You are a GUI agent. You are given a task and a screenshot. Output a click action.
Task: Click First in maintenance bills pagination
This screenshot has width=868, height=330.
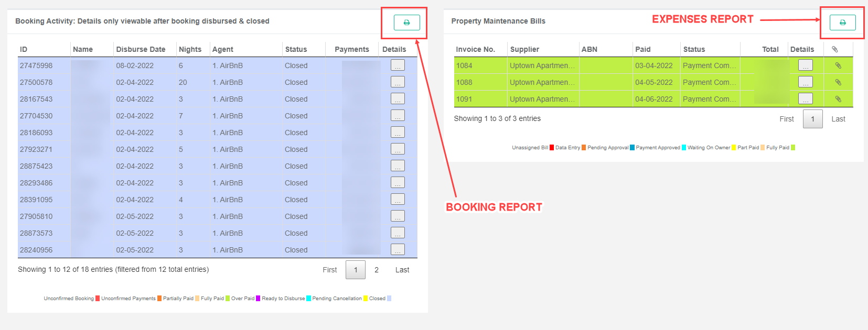coord(786,119)
